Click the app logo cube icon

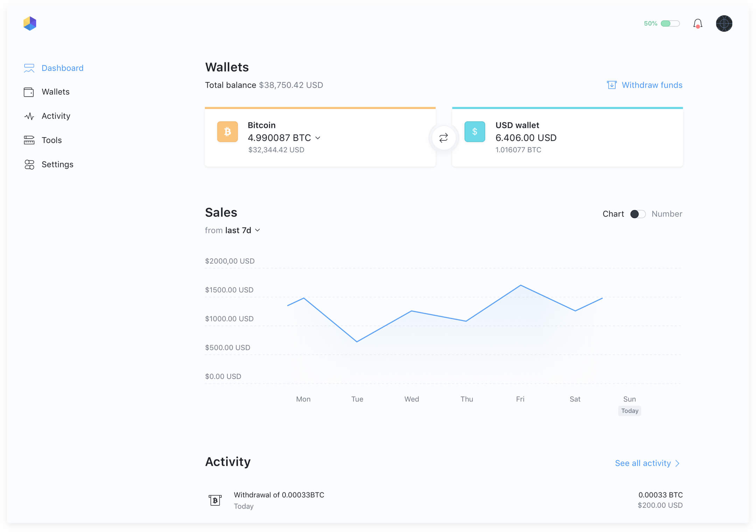coord(30,23)
